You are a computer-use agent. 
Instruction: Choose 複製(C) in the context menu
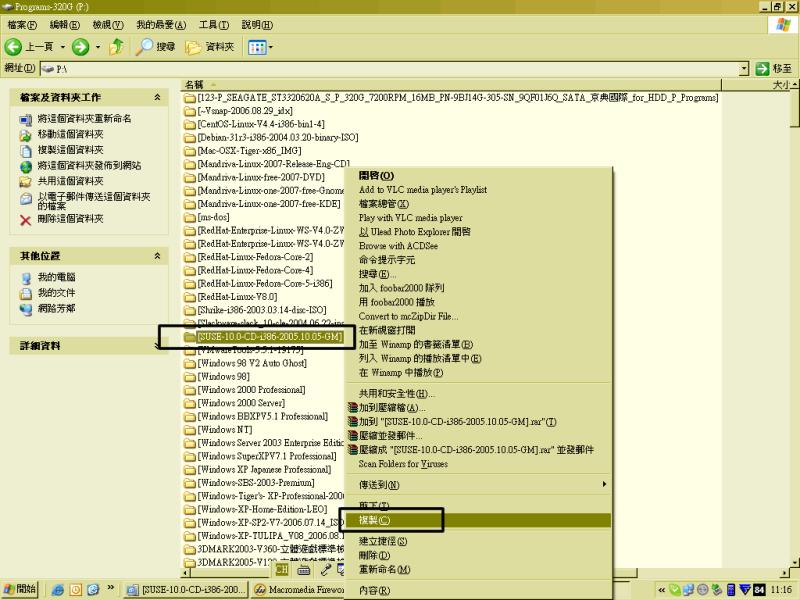click(479, 520)
